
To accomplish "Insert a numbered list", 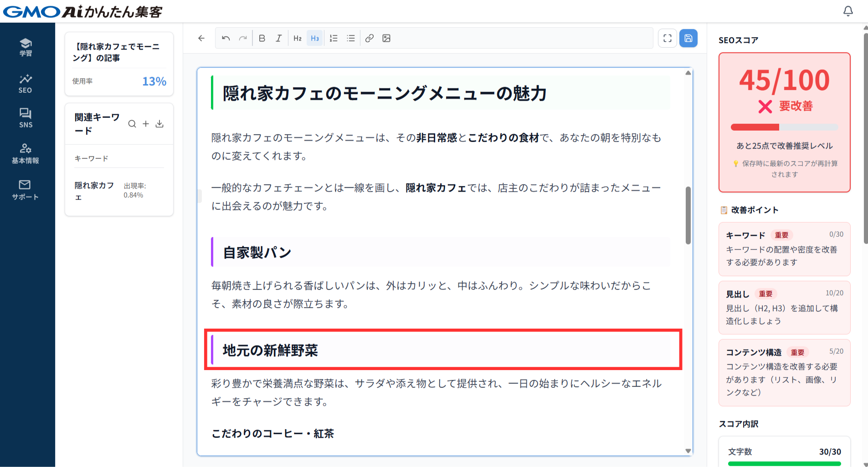I will [334, 38].
